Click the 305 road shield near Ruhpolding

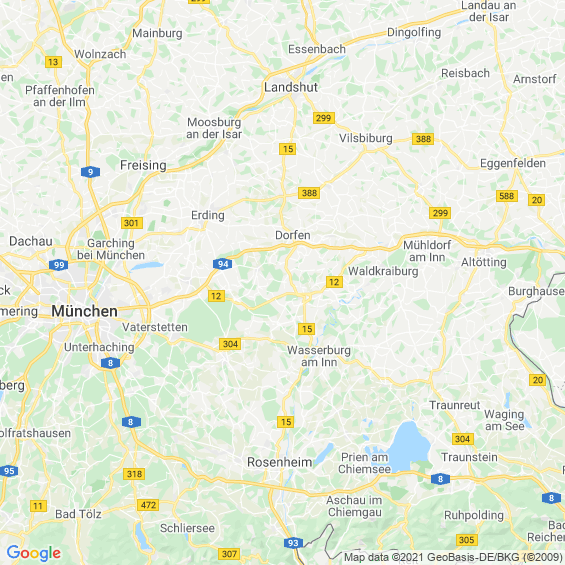467,540
